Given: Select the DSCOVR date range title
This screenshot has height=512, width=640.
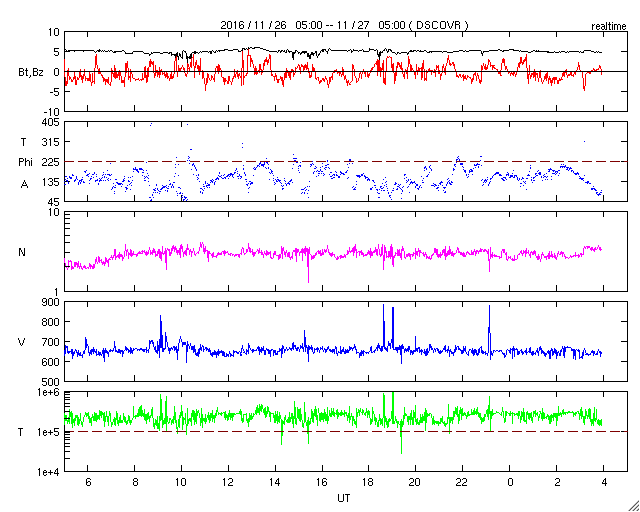Looking at the screenshot, I should pos(345,25).
